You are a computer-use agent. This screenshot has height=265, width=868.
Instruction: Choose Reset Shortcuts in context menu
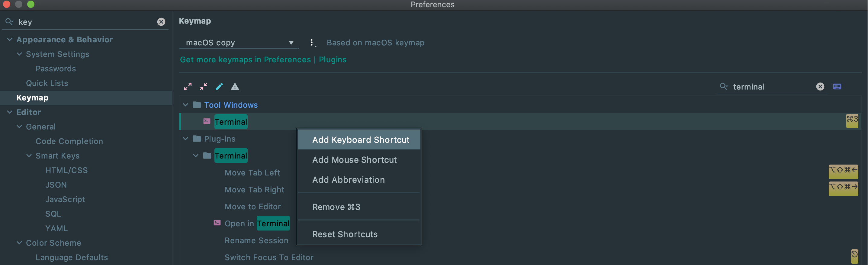pyautogui.click(x=345, y=234)
